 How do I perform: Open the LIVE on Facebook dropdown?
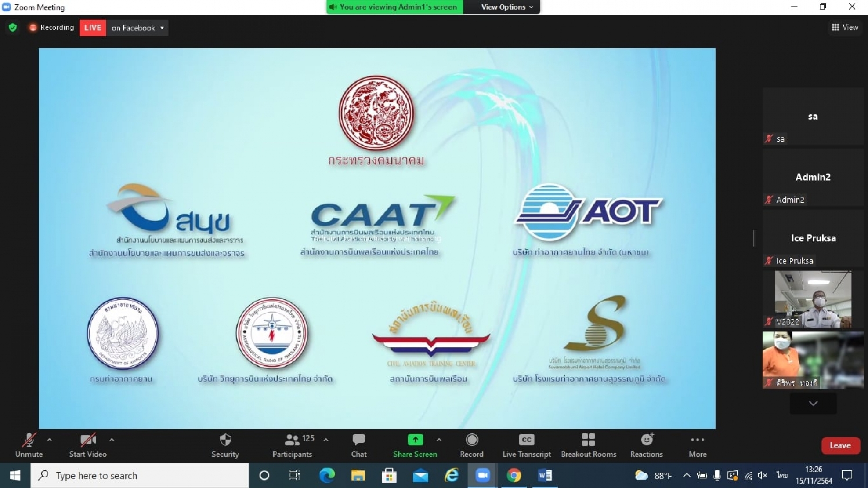pos(137,28)
